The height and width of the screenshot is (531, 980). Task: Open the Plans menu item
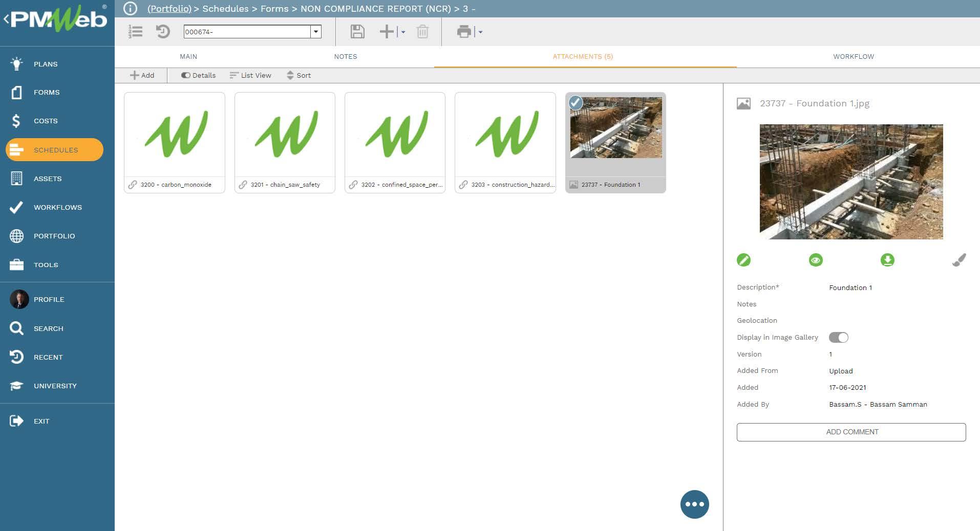point(46,64)
